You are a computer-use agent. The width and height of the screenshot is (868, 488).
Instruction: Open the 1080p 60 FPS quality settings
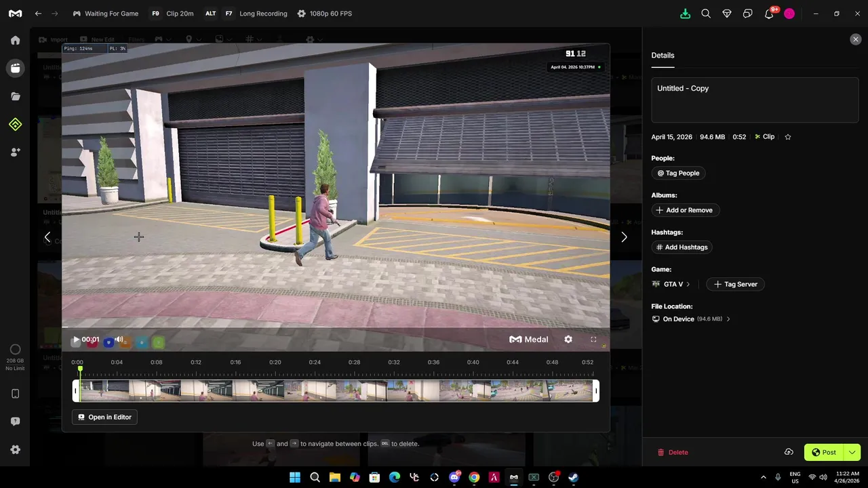[325, 14]
